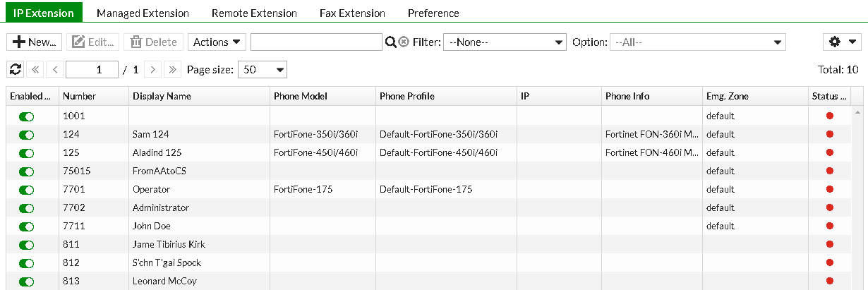This screenshot has width=868, height=290.
Task: Click the red status dot for extension 124
Action: [830, 134]
